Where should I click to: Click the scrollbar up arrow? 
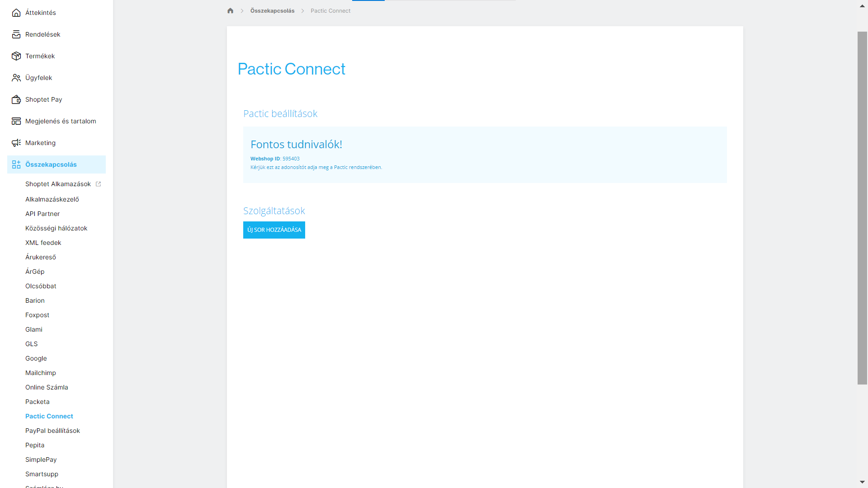tap(862, 6)
